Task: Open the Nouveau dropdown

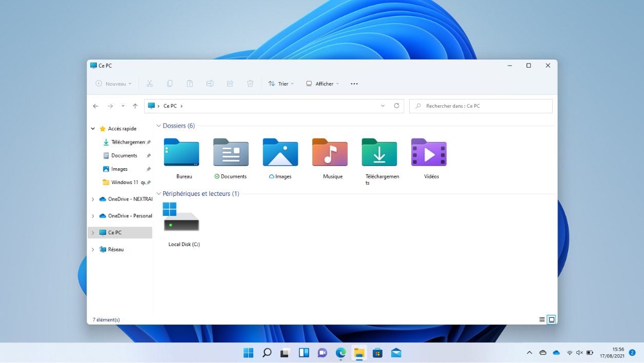Action: (x=113, y=84)
